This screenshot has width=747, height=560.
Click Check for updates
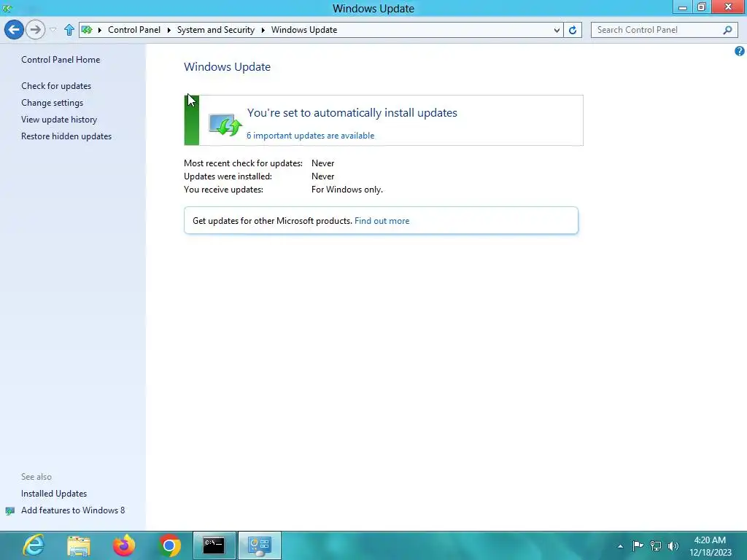pyautogui.click(x=56, y=86)
